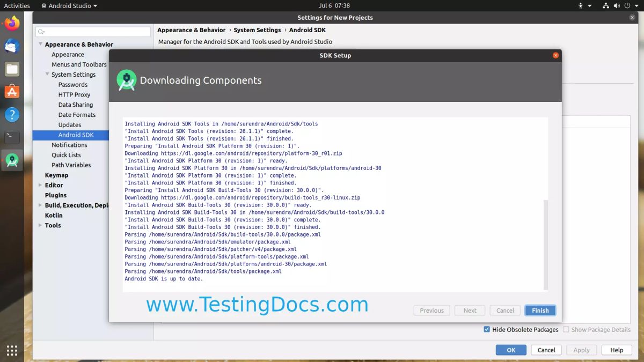Open the Android Studio app menu in the top bar
Screen dimensions: 644x362
69,5
